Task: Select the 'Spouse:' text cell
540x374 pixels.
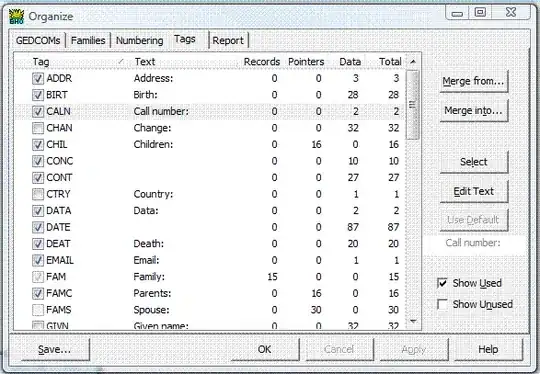Action: point(152,310)
